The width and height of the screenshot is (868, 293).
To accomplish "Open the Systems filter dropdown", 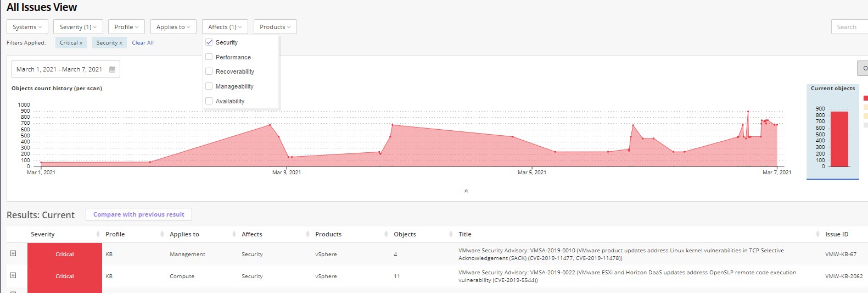I will click(x=27, y=27).
